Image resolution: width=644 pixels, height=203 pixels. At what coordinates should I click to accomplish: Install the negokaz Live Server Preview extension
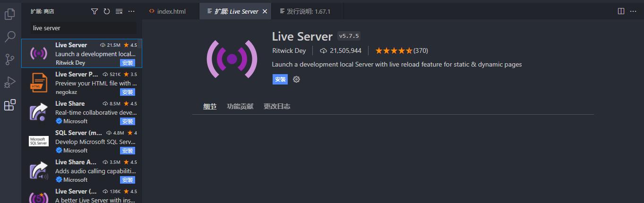click(x=128, y=92)
